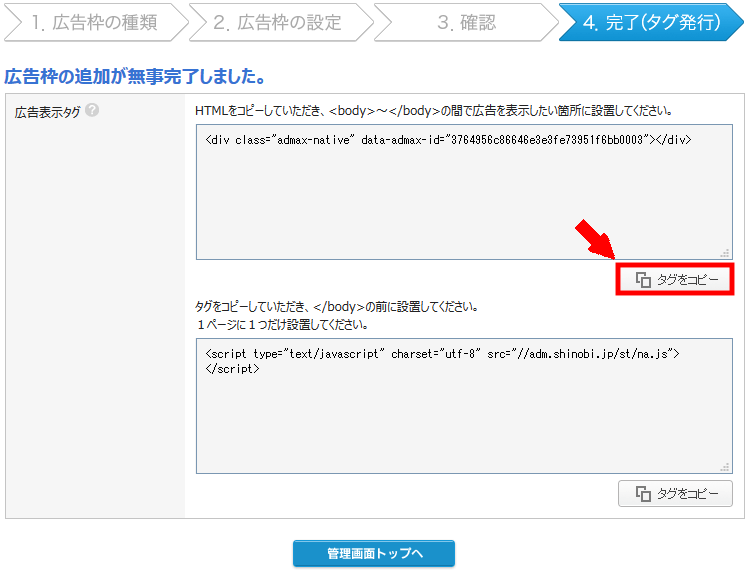The width and height of the screenshot is (749, 576).
Task: Go to 管理画面トップへ
Action: (x=374, y=553)
